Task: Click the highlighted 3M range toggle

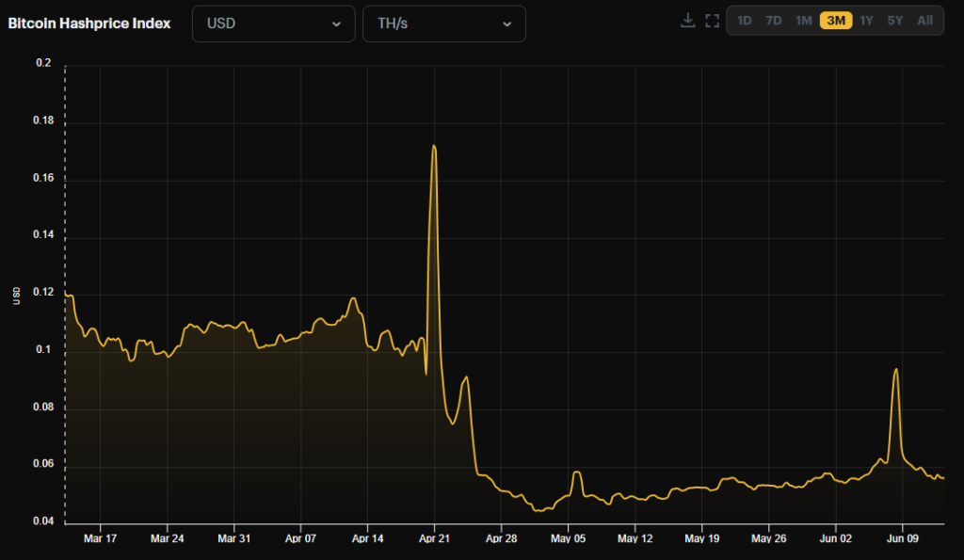Action: (836, 20)
